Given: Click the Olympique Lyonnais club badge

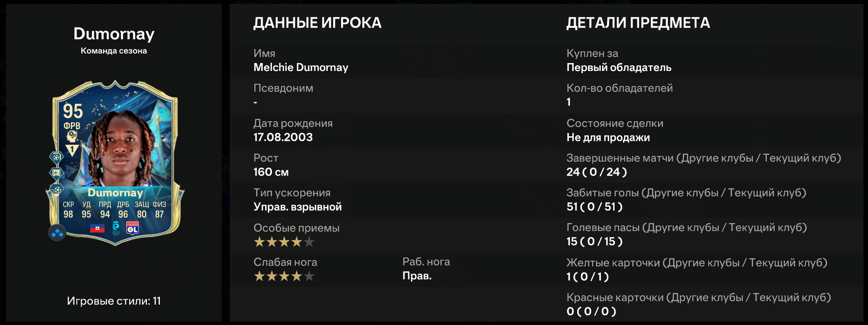Looking at the screenshot, I should [132, 228].
